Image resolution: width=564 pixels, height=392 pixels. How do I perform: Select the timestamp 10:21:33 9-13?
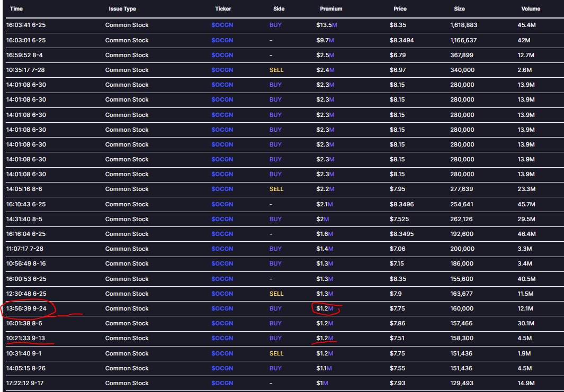(25, 338)
